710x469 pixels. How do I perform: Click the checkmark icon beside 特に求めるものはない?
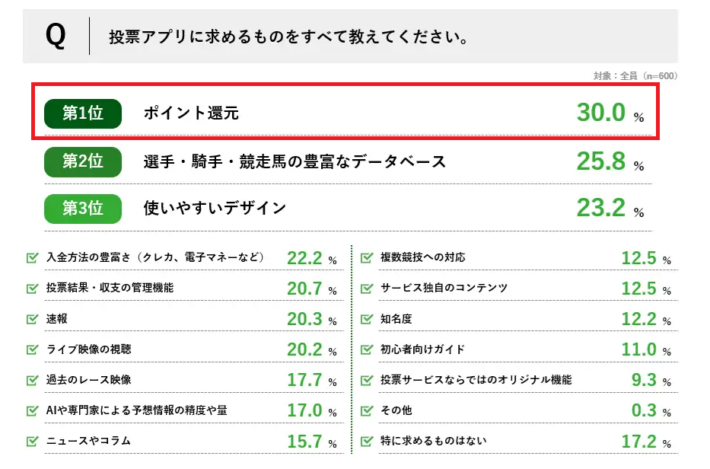pyautogui.click(x=367, y=441)
